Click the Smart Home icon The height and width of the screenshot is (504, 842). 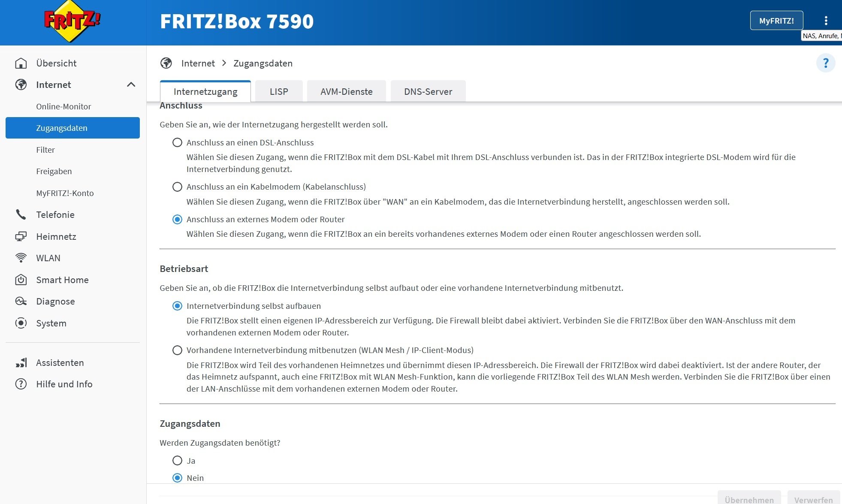click(x=21, y=280)
